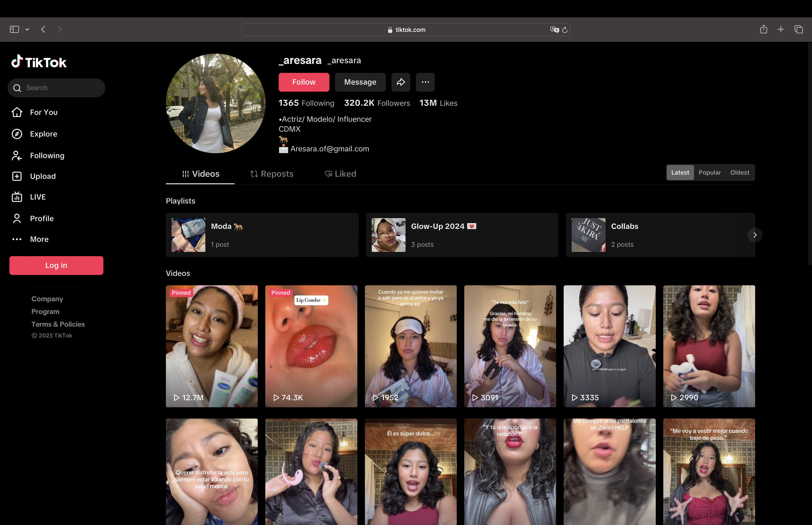Open Safari's share sheet icon
Image resolution: width=812 pixels, height=525 pixels.
[x=763, y=29]
